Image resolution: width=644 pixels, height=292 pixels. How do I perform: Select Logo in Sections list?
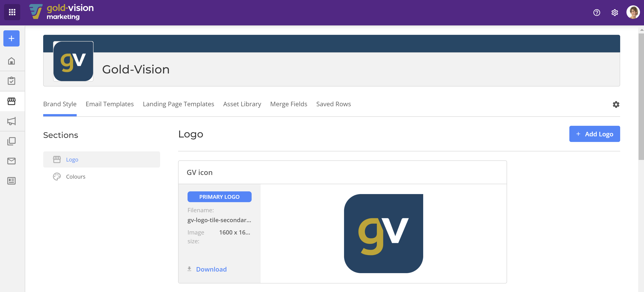(x=101, y=159)
